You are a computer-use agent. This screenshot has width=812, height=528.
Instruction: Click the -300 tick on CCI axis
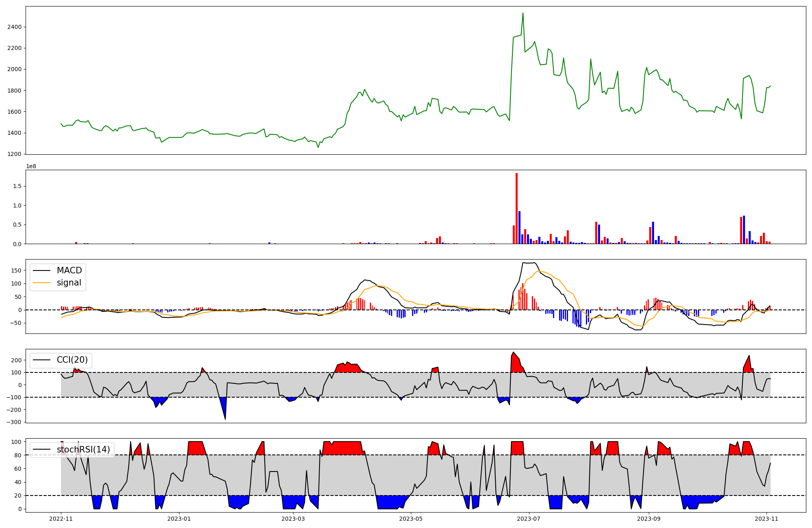(x=13, y=422)
